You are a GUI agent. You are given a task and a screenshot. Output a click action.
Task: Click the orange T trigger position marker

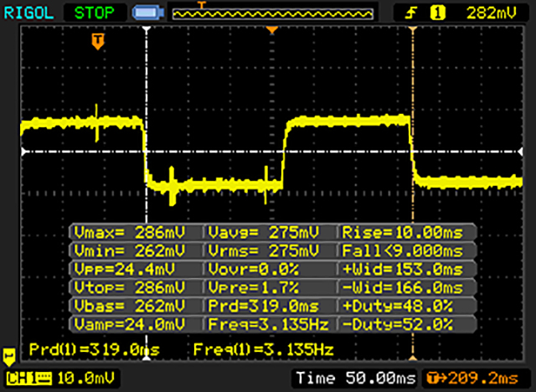(98, 41)
